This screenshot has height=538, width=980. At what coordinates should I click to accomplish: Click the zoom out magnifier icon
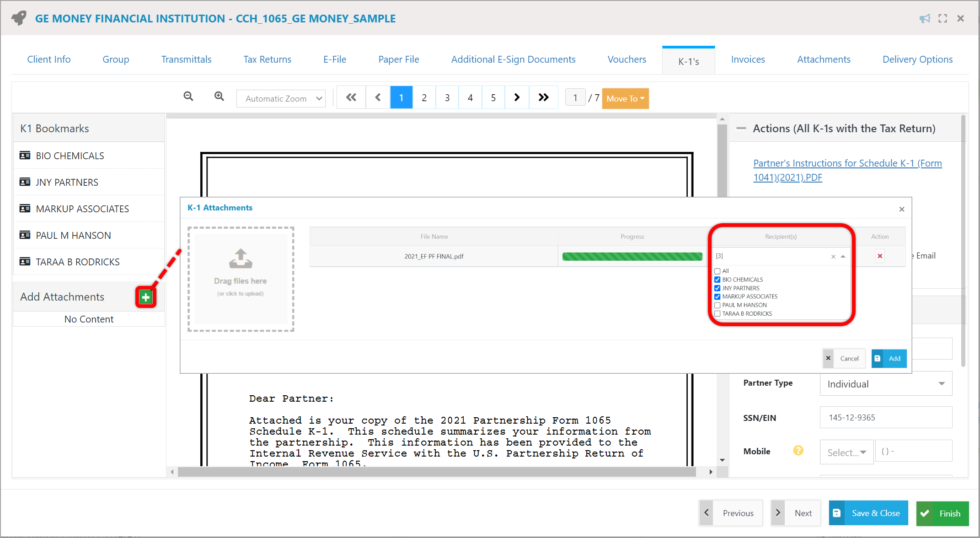click(x=188, y=97)
